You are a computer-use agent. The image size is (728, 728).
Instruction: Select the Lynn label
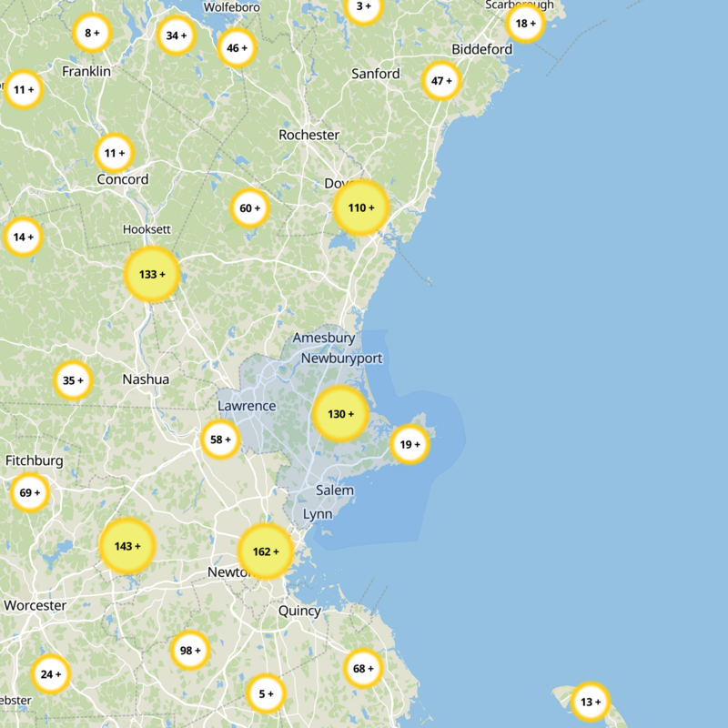click(x=318, y=514)
